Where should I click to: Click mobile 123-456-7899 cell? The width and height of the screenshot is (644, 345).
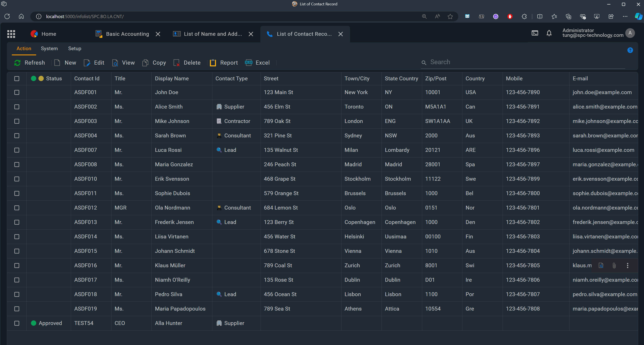pyautogui.click(x=522, y=179)
